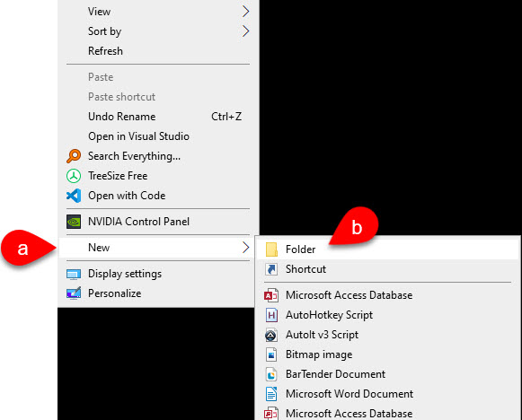Viewport: 522px width, 420px height.
Task: Select the Paste entry
Action: tap(158, 77)
